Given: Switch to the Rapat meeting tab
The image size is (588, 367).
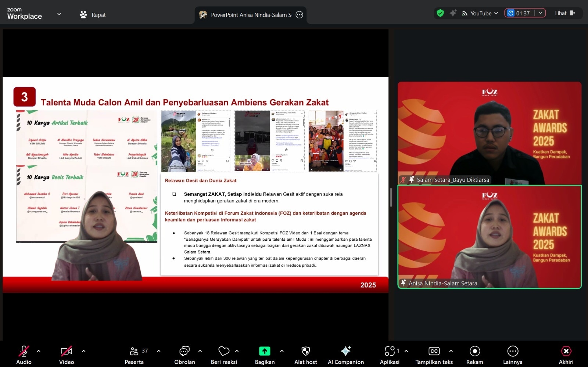Looking at the screenshot, I should 93,15.
